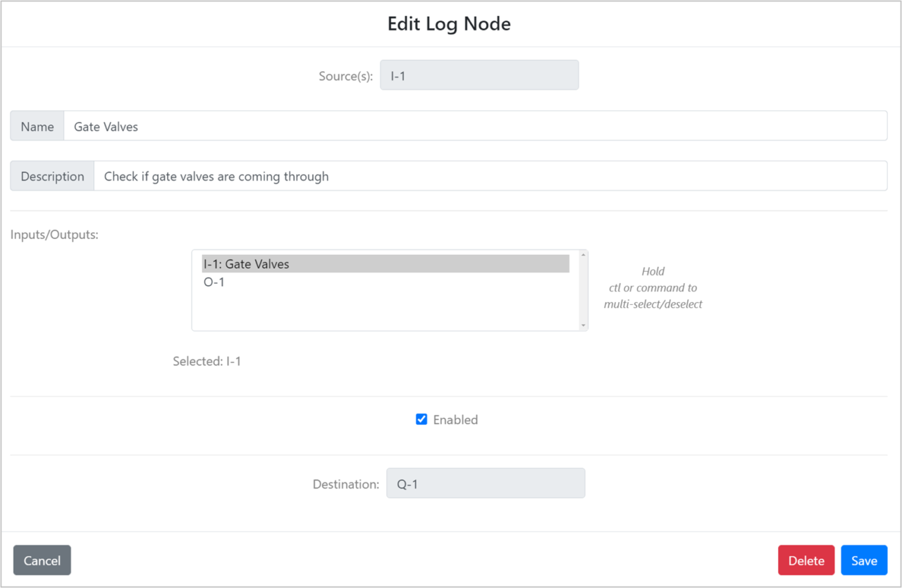Viewport: 902px width, 588px height.
Task: Cancel editing the log node
Action: click(x=42, y=560)
